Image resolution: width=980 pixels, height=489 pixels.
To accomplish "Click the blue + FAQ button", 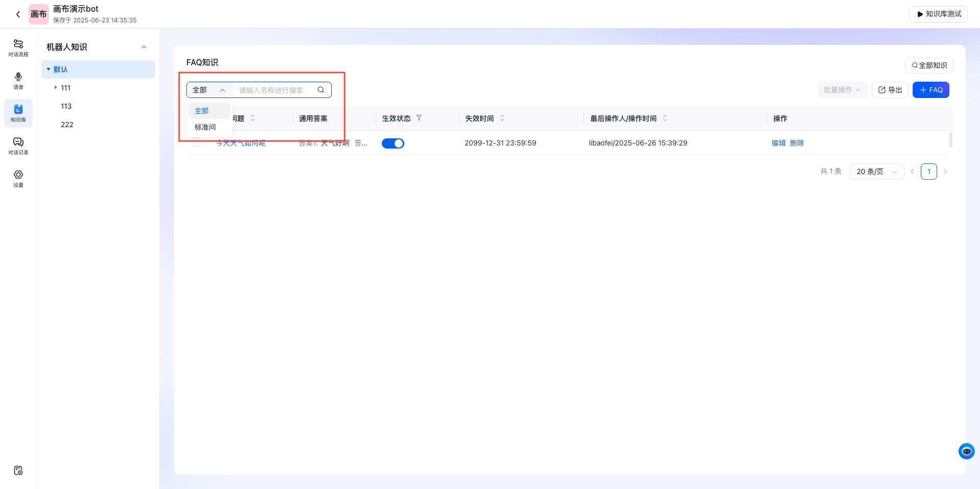I will [930, 90].
